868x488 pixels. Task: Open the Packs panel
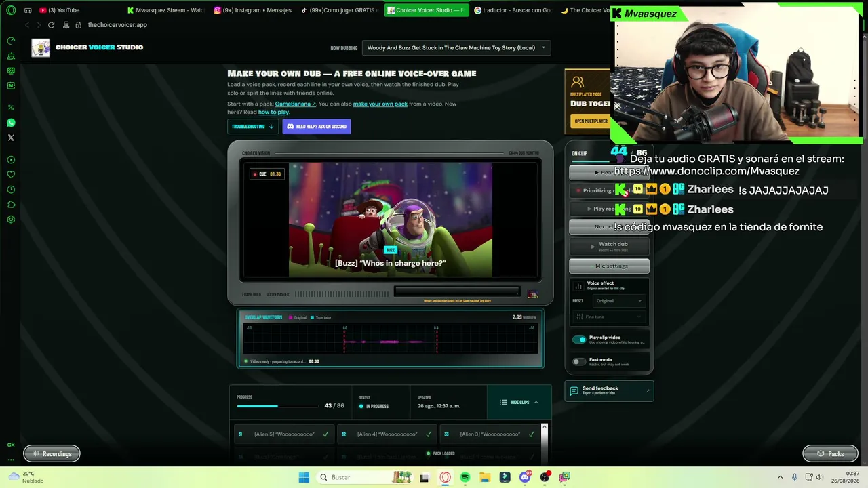pyautogui.click(x=830, y=454)
